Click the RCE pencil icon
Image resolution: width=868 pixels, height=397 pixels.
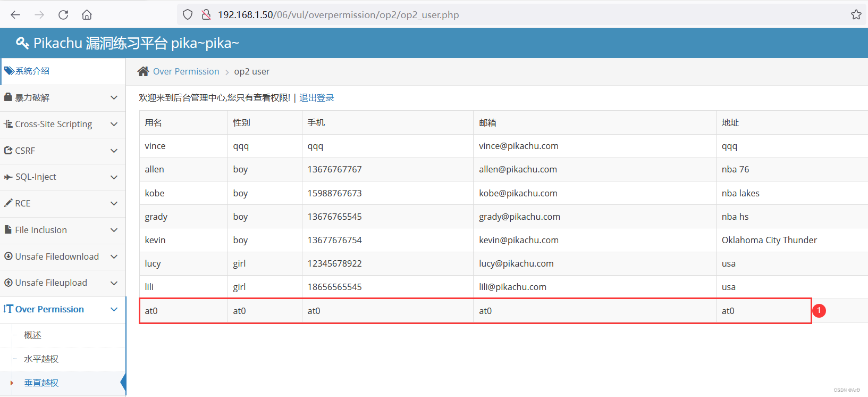(x=8, y=203)
